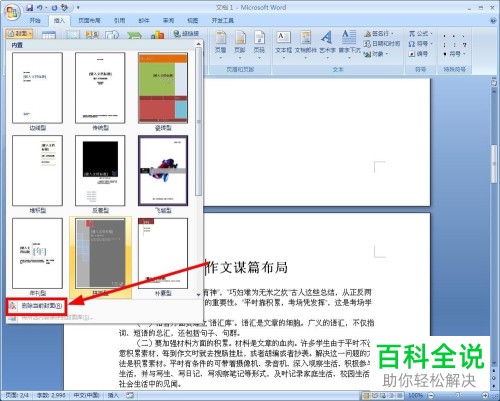Image resolution: width=500 pixels, height=401 pixels.
Task: Click the document heading 作文谋篇布局
Action: click(x=247, y=268)
